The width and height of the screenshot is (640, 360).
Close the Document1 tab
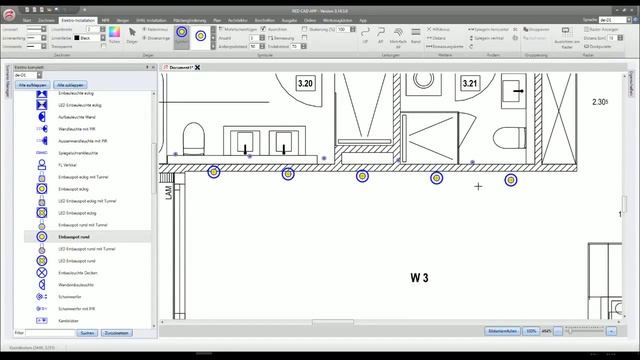pos(198,67)
